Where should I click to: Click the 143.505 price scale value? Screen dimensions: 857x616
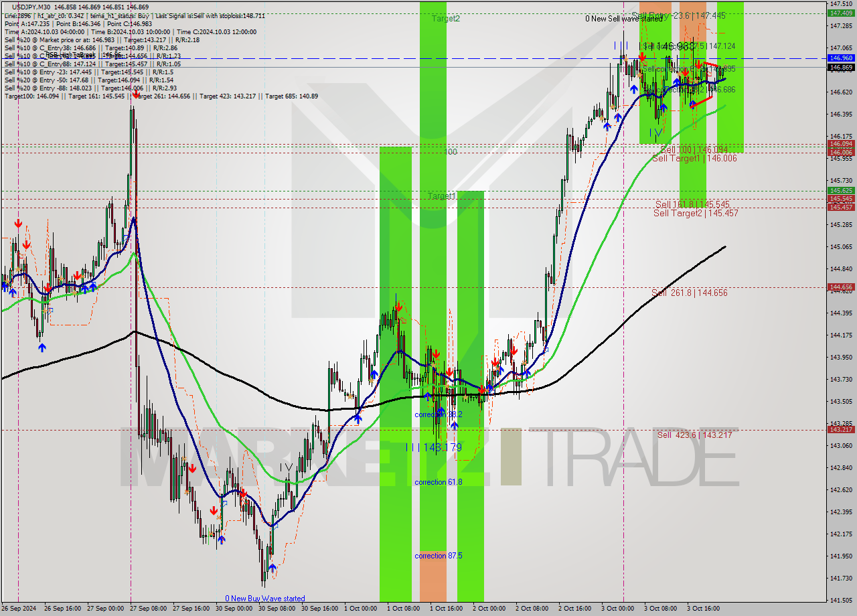[x=842, y=402]
